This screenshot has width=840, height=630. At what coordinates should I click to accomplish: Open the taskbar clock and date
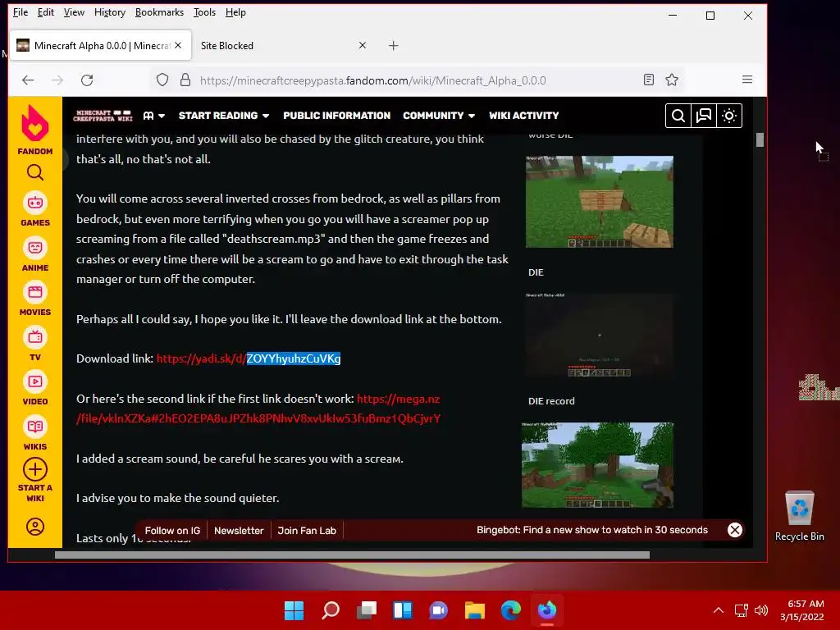pos(802,610)
